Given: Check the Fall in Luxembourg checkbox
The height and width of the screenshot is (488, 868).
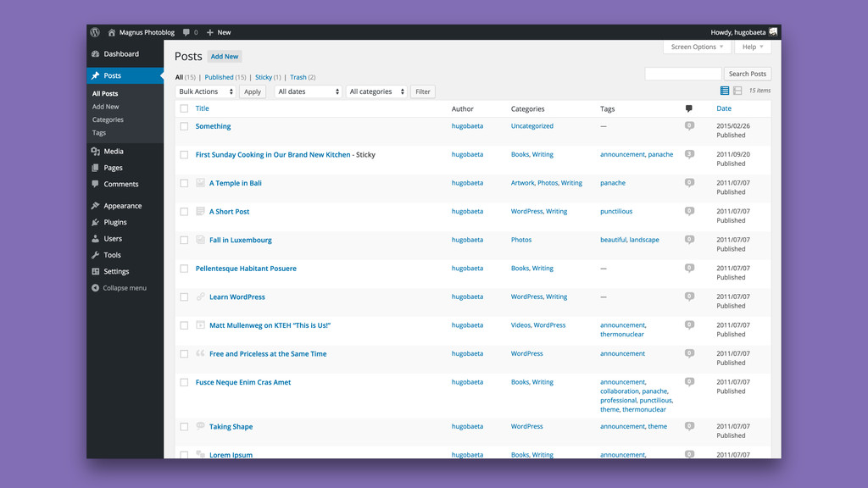Looking at the screenshot, I should tap(184, 240).
